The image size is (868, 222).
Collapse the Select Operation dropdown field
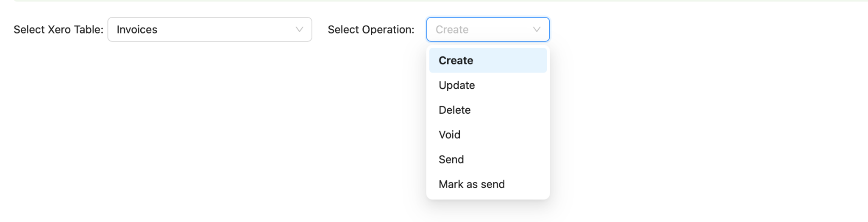pos(488,29)
